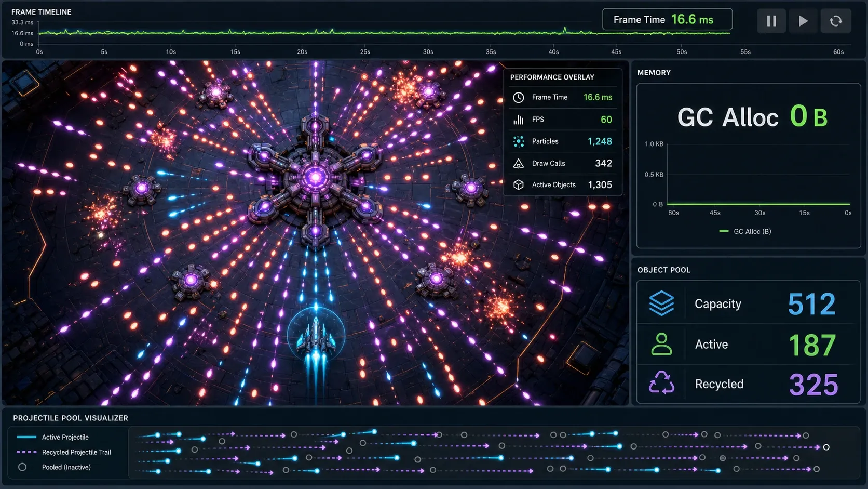Click the OBJECT POOL panel title
The width and height of the screenshot is (868, 489).
663,270
